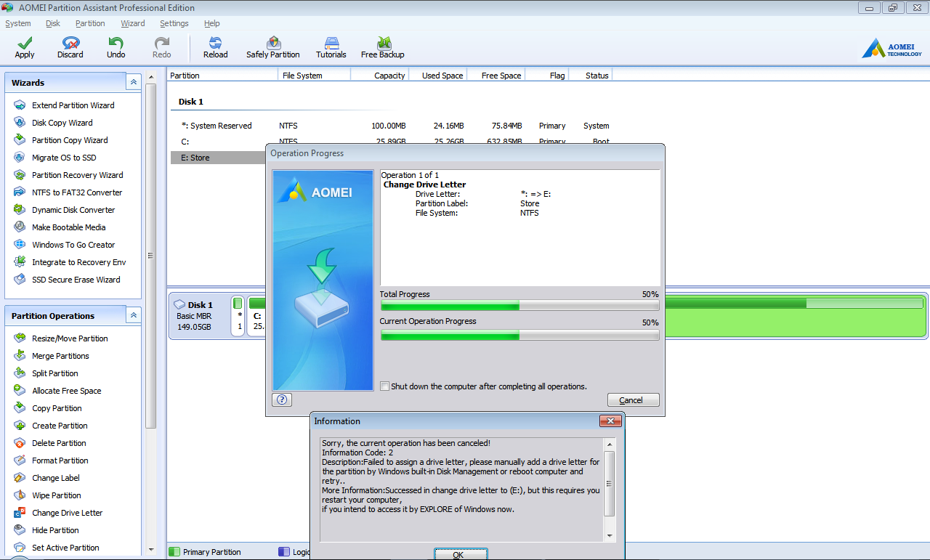Image resolution: width=930 pixels, height=560 pixels.
Task: Sort by Free Space column header
Action: click(x=495, y=75)
